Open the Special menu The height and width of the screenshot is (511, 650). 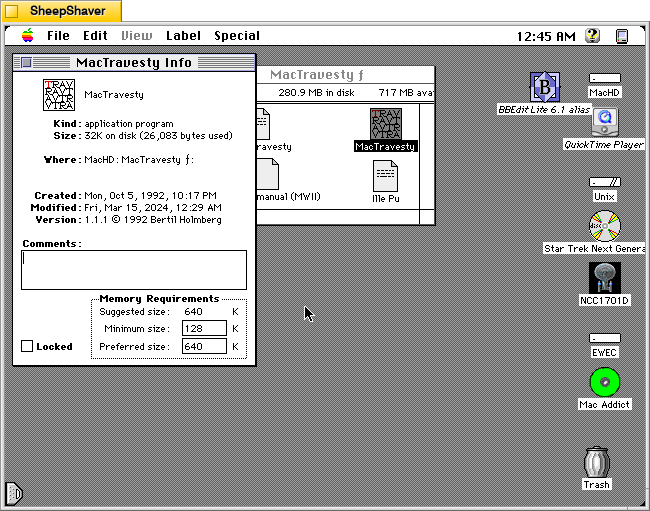point(237,36)
